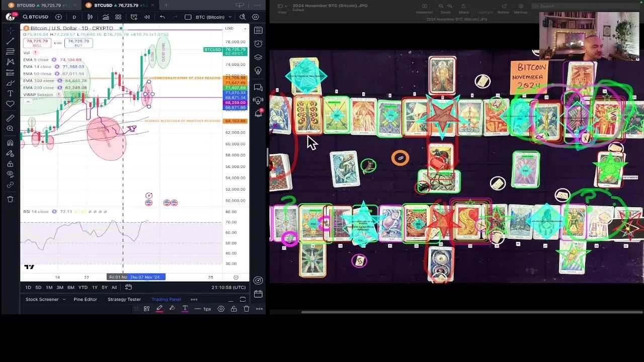This screenshot has width=644, height=362.
Task: Toggle hide all drawings eye icon
Action: click(10, 174)
